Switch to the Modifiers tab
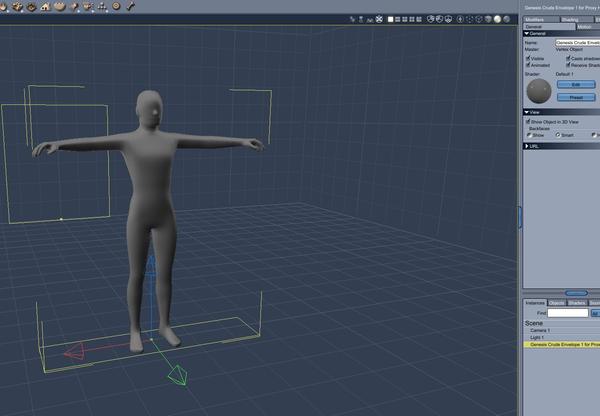Image resolution: width=600 pixels, height=416 pixels. (x=541, y=20)
